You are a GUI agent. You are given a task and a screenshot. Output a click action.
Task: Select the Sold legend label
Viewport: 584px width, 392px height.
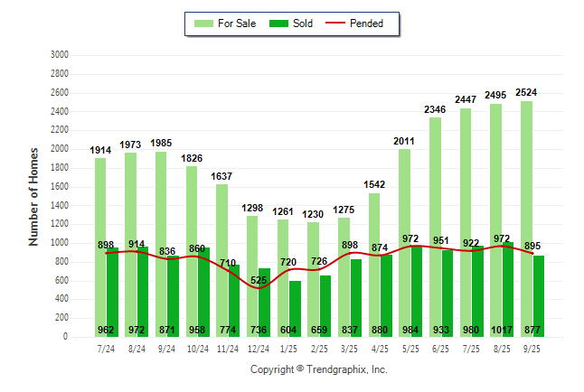pyautogui.click(x=303, y=23)
